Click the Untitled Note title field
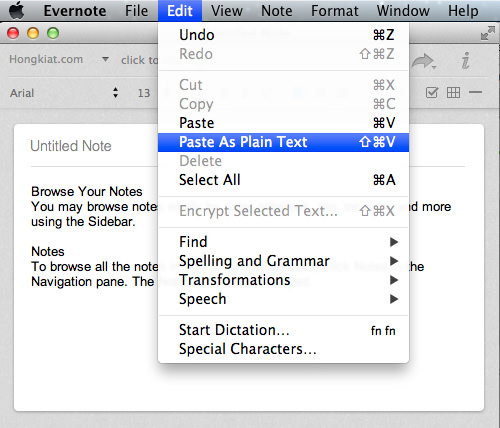Viewport: 500px width, 428px height. click(x=71, y=146)
